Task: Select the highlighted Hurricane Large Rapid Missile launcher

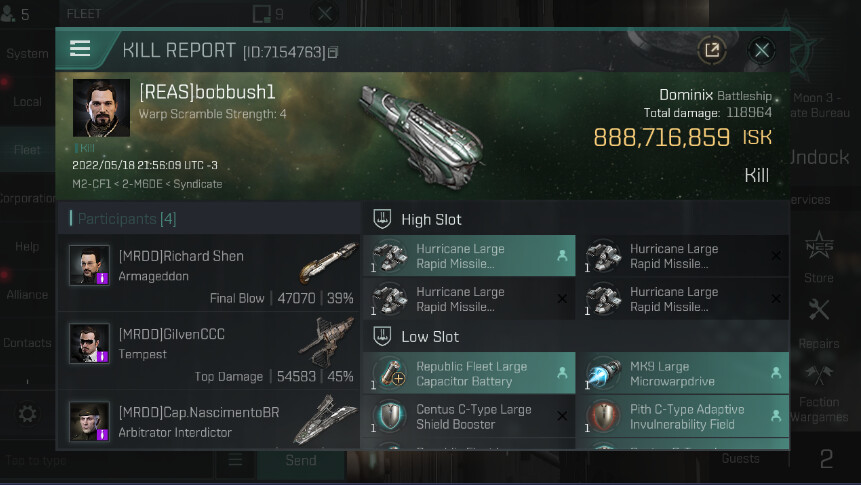Action: [x=469, y=256]
